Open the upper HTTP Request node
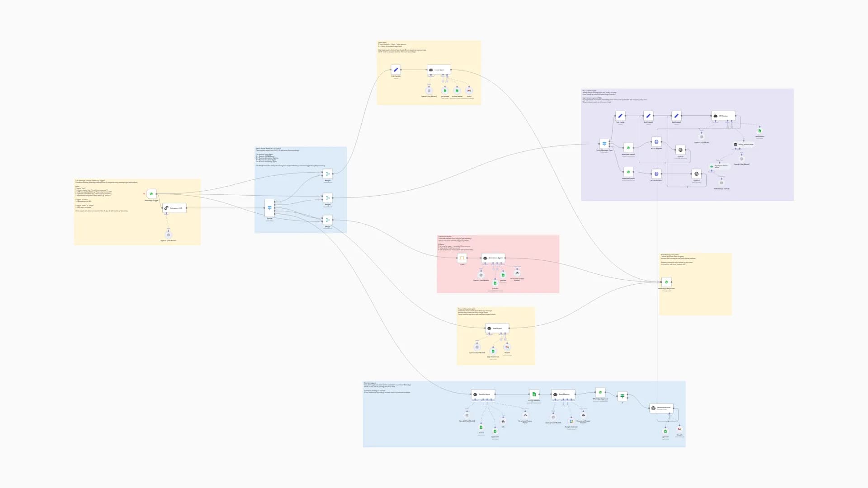This screenshot has width=868, height=488. click(656, 142)
